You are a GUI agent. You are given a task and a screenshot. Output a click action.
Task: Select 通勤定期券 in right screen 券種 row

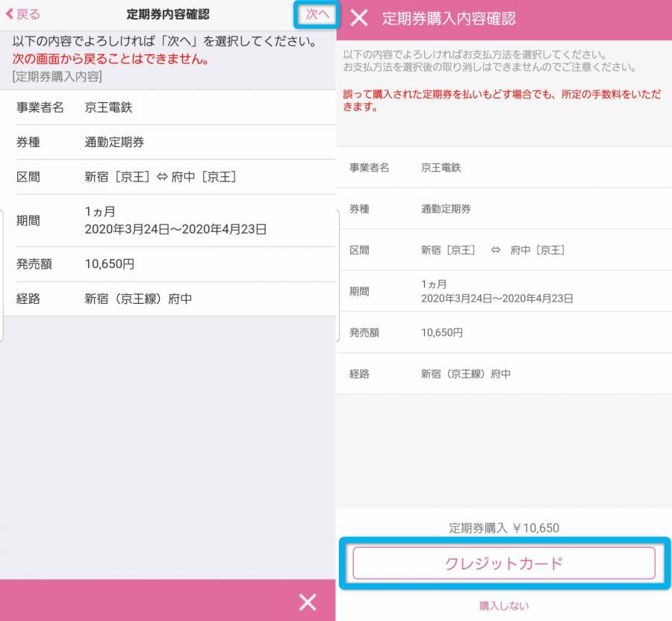pyautogui.click(x=446, y=208)
